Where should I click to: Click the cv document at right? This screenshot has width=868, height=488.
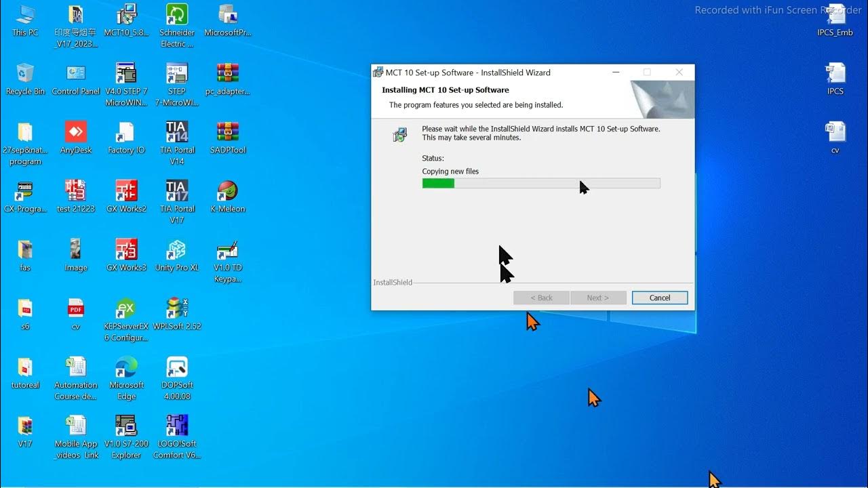pos(835,138)
